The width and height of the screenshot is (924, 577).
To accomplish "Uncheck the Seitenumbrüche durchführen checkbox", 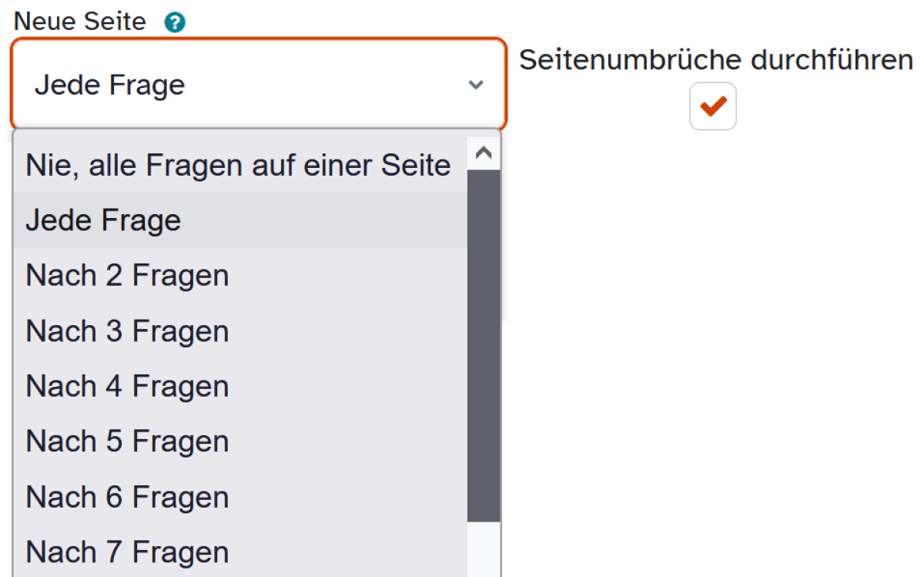I will point(713,106).
